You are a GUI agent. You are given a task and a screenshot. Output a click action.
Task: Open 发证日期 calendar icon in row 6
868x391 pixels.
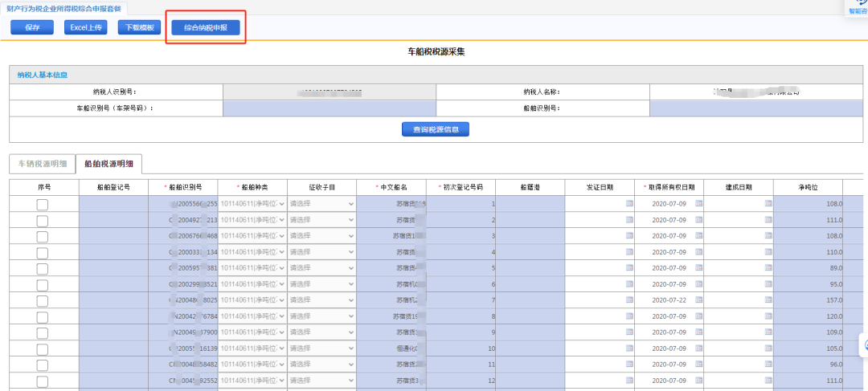629,284
